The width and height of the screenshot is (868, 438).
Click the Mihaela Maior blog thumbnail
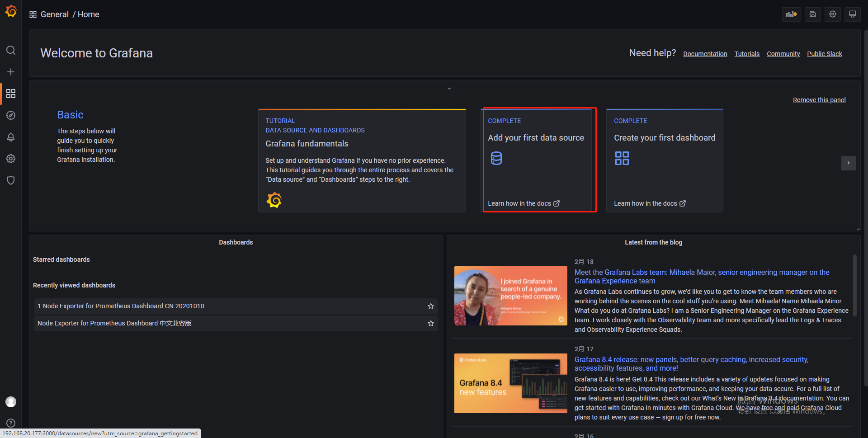click(x=511, y=296)
